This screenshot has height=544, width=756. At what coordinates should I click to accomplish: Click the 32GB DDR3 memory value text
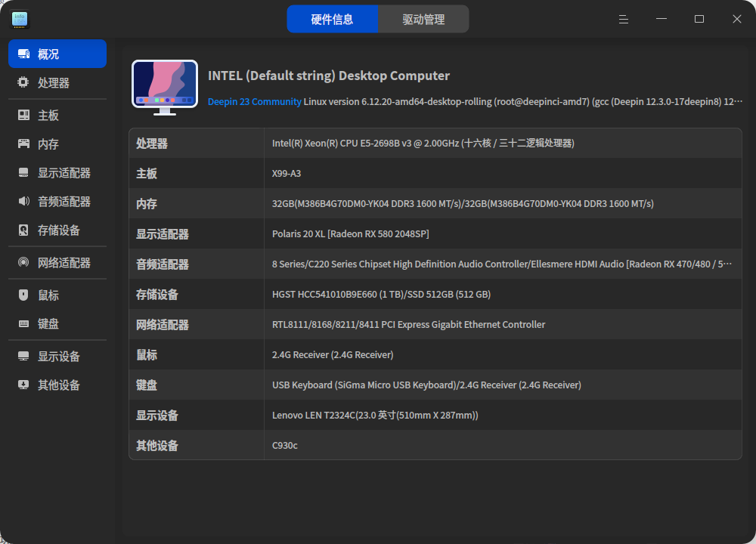(463, 204)
